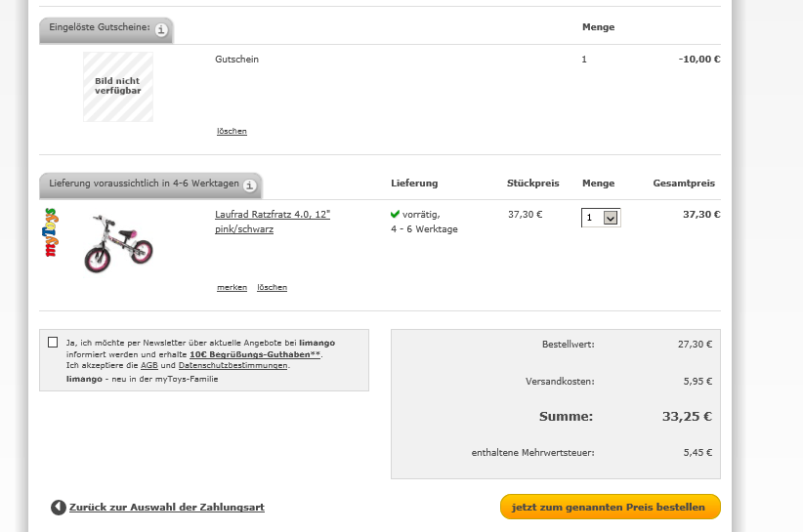This screenshot has height=532, width=803.
Task: Open the Datenschutzbestimmungen link
Action: (232, 365)
